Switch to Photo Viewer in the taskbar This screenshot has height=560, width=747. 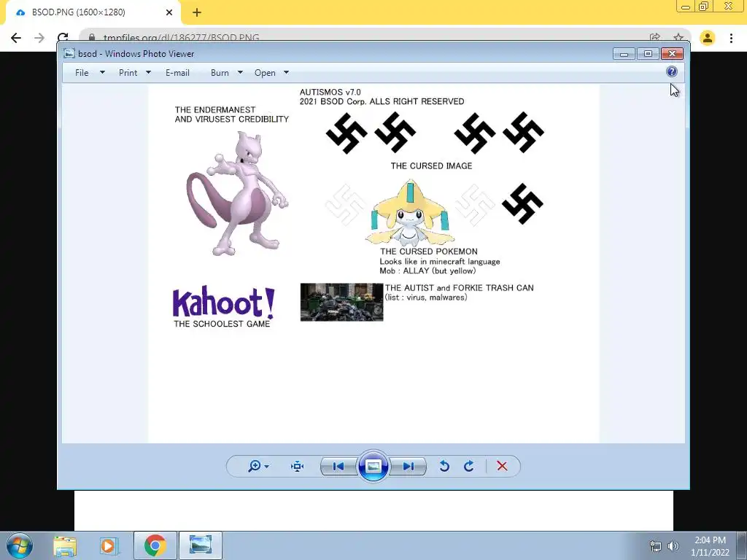[201, 545]
